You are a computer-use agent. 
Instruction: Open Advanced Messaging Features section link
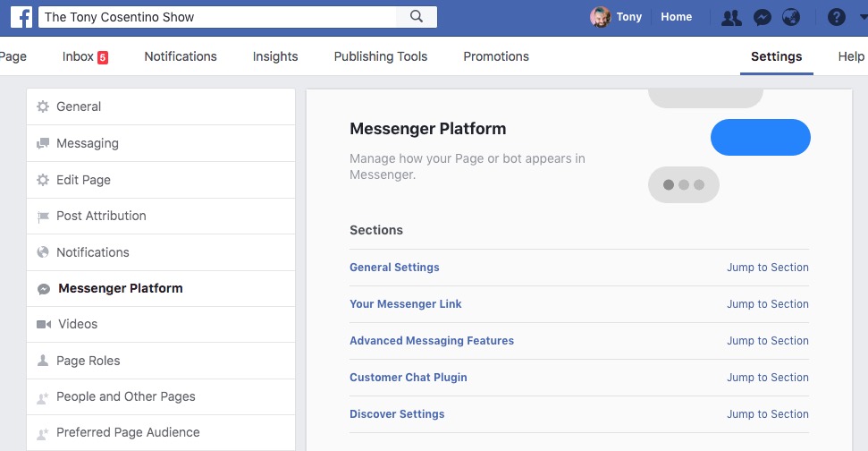431,341
